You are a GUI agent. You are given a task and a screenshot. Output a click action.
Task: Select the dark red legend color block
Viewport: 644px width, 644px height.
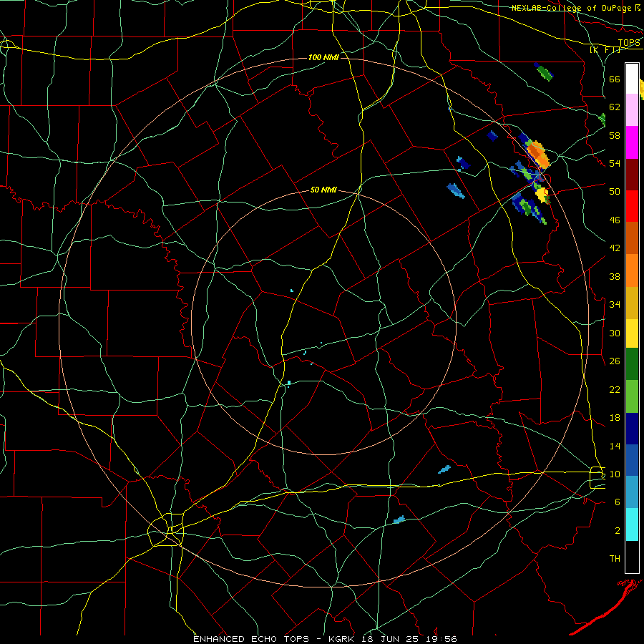tap(632, 175)
